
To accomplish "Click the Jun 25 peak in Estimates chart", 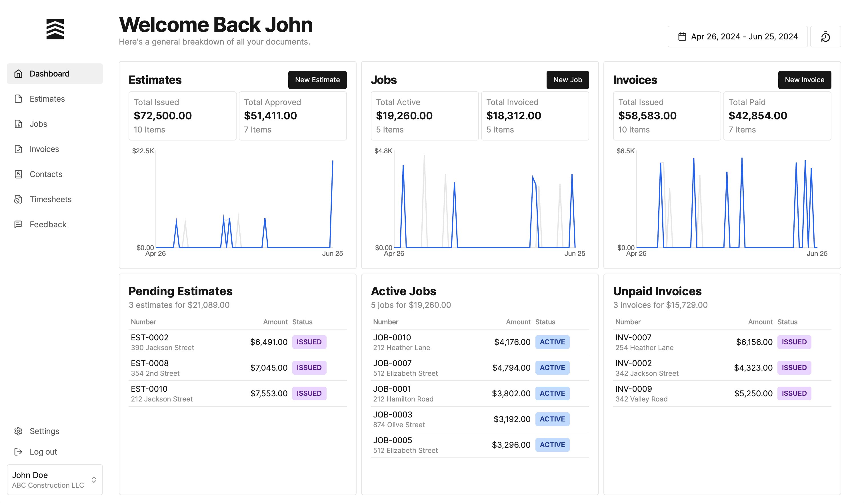I will pos(333,161).
